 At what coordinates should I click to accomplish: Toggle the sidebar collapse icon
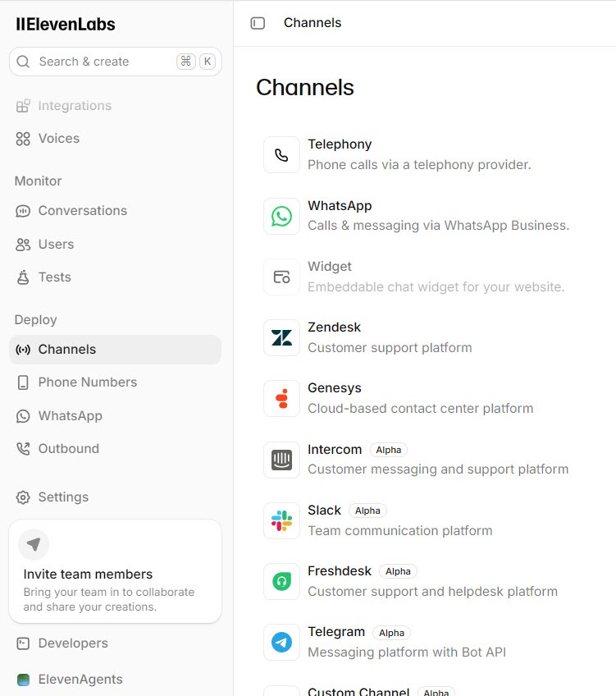click(258, 23)
